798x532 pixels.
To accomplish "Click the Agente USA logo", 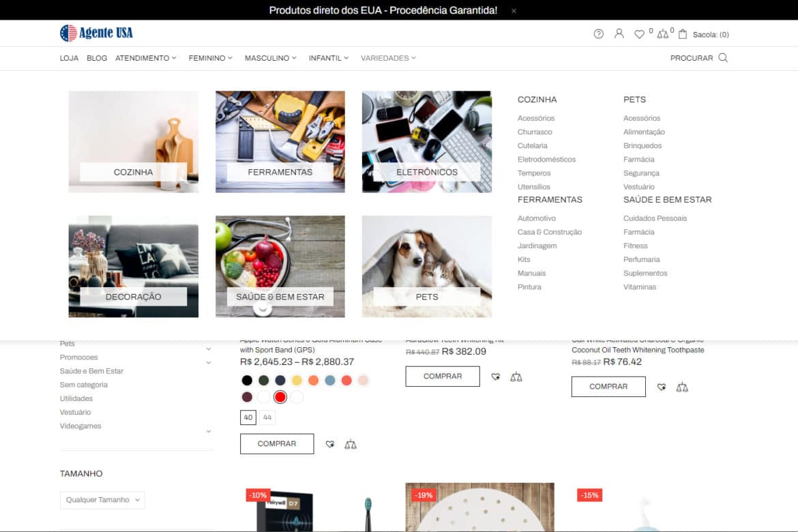I will click(x=96, y=33).
